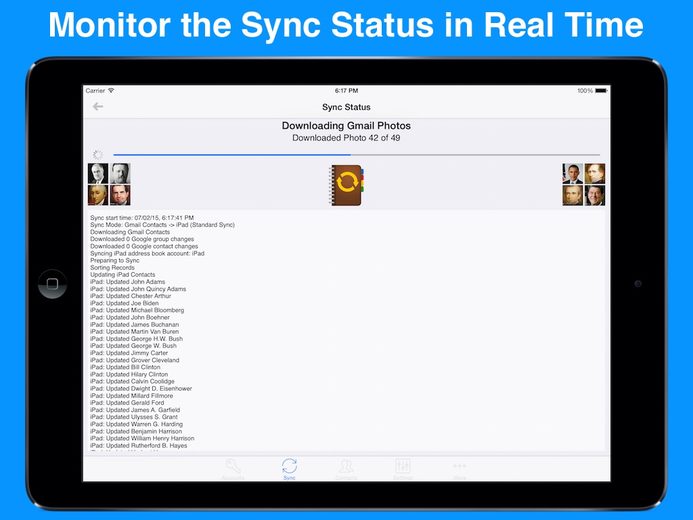Viewport: 693px width, 520px height.
Task: Select top-right painted portrait in right grid
Action: 595,173
